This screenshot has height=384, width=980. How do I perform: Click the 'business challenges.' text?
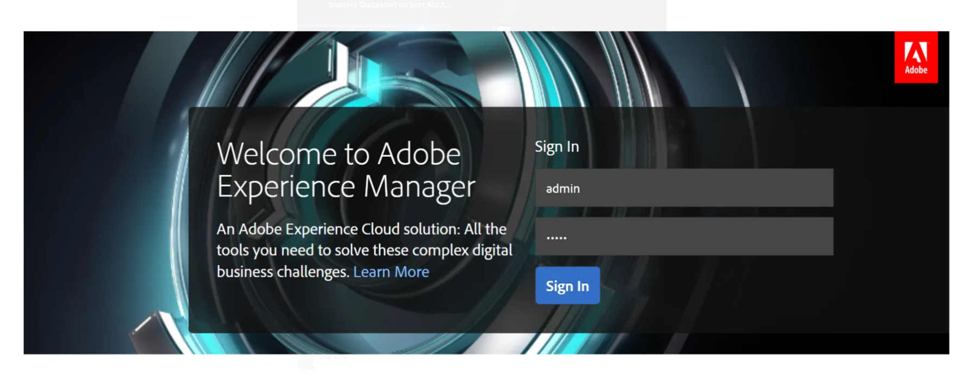282,272
